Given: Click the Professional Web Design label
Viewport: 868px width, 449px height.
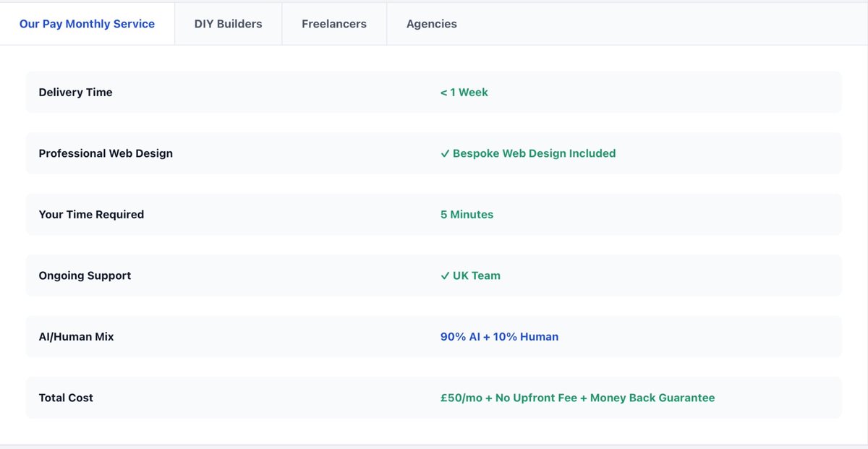Looking at the screenshot, I should (106, 153).
